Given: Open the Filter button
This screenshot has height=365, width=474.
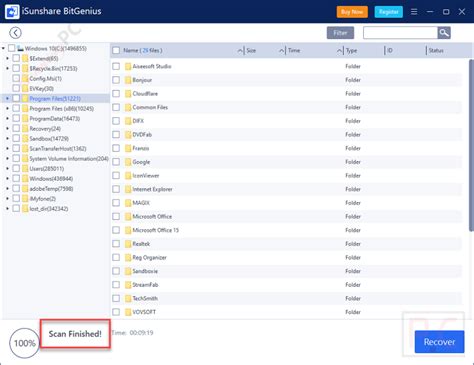Looking at the screenshot, I should pos(340,33).
